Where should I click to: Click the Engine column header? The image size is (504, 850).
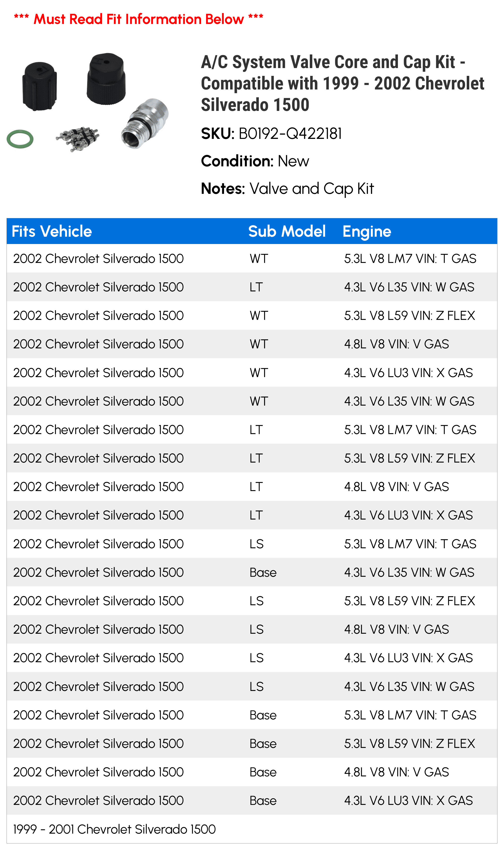367,232
